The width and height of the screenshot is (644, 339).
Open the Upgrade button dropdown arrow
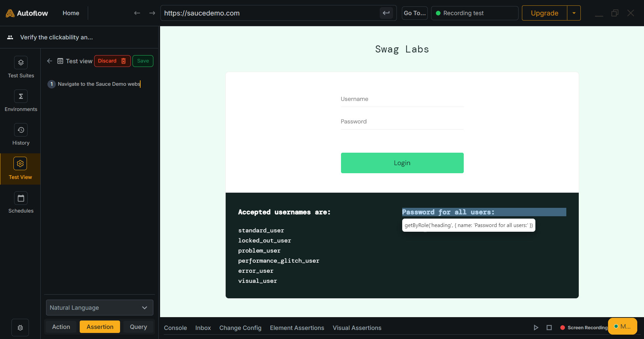pyautogui.click(x=574, y=13)
